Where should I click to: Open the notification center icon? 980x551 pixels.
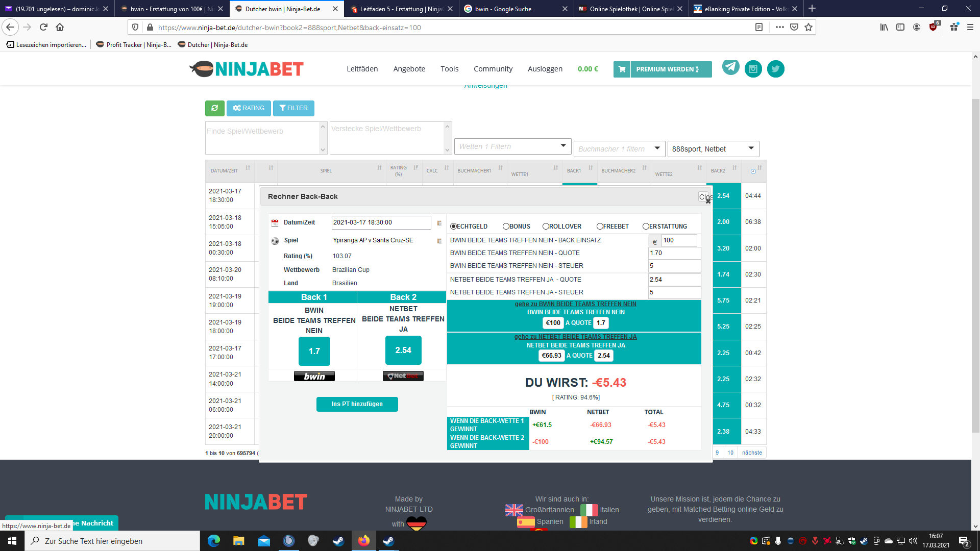964,541
